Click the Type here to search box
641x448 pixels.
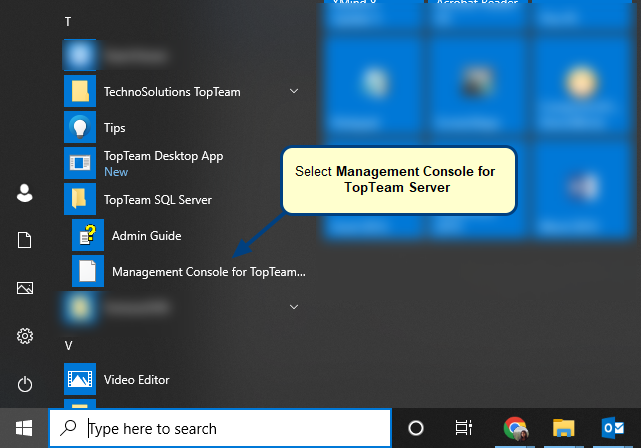[x=220, y=428]
